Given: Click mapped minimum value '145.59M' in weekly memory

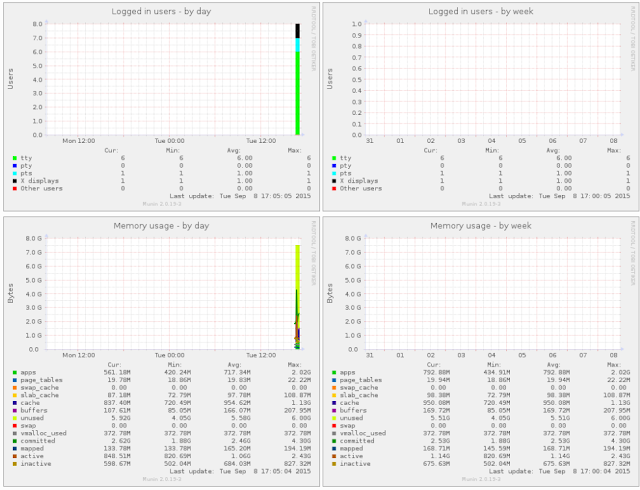Looking at the screenshot, I should (496, 448).
